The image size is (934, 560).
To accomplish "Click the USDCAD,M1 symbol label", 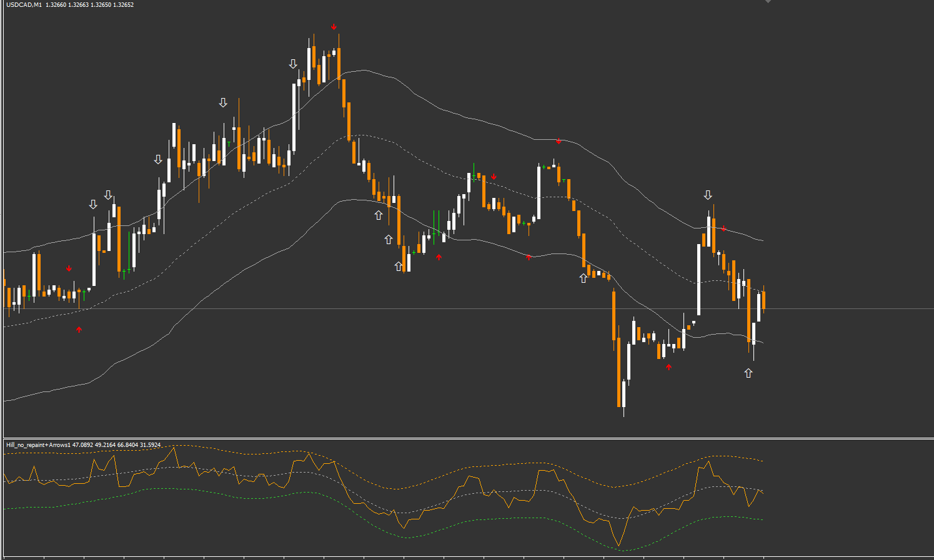I will pyautogui.click(x=24, y=5).
